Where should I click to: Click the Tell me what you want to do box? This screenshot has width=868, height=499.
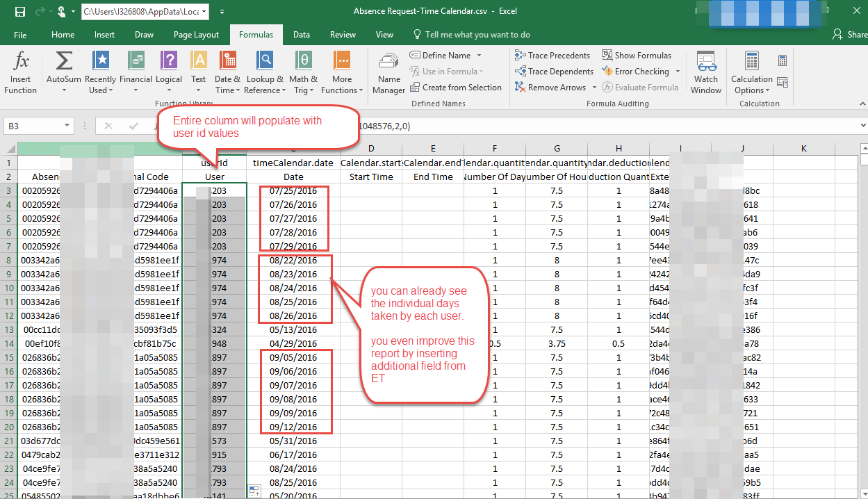click(472, 35)
